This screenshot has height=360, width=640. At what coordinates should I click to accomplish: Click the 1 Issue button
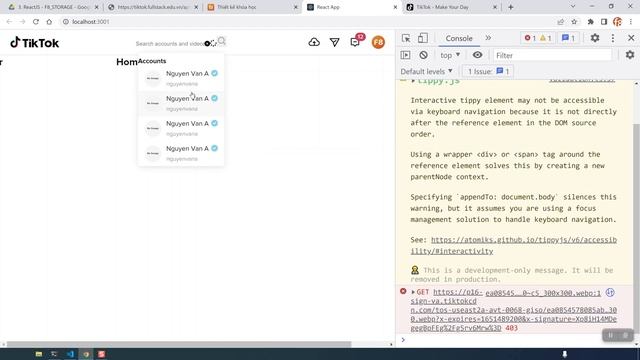[488, 71]
